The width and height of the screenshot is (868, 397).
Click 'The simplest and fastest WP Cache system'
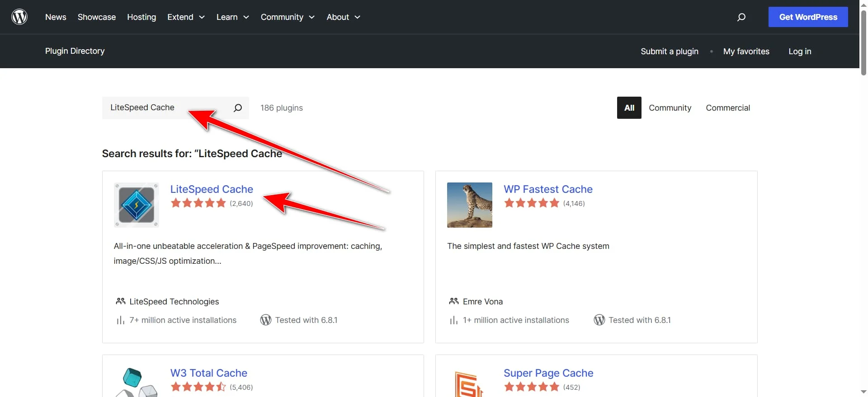pos(528,246)
